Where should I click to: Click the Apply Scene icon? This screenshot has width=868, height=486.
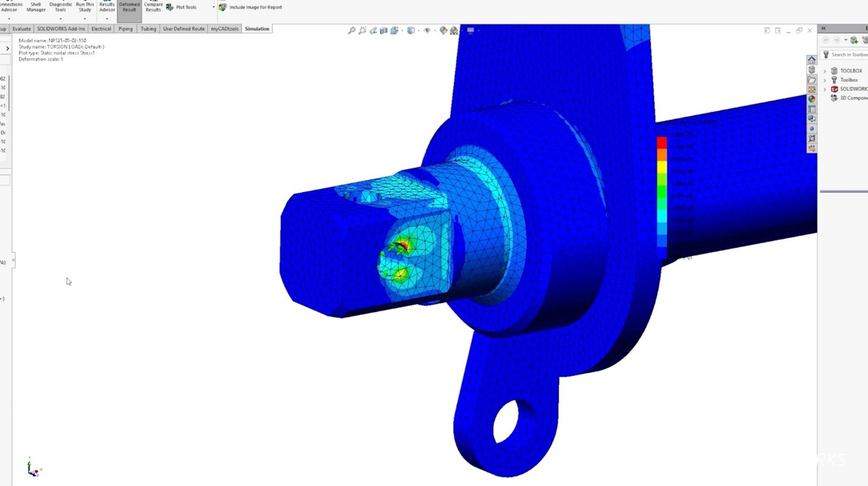click(x=453, y=30)
